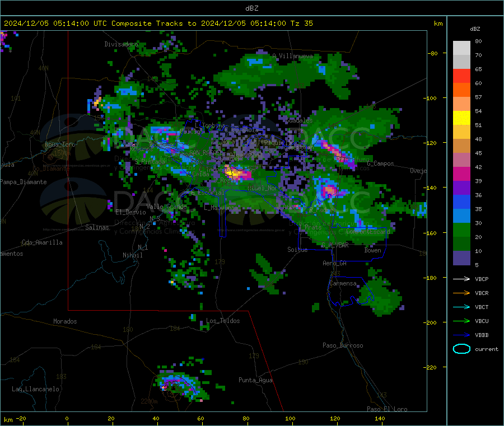This screenshot has height=426, width=504.
Task: Click the A_Villanueva map label
Action: point(292,56)
